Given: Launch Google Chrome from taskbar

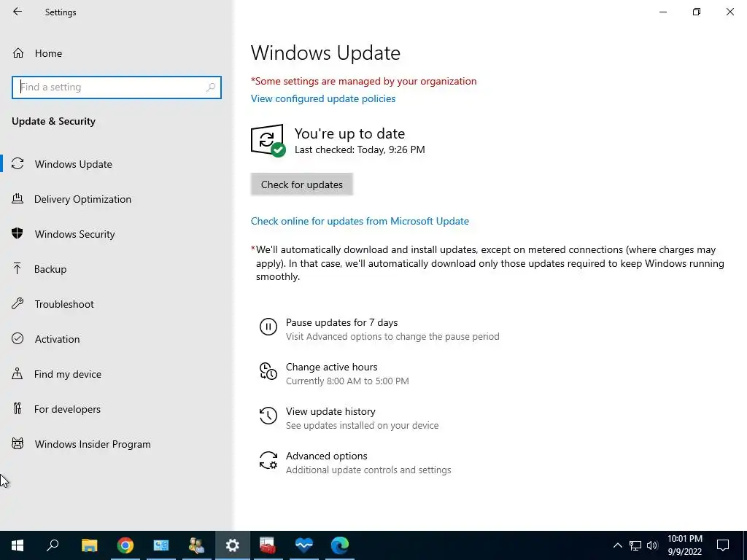Looking at the screenshot, I should pos(125,545).
